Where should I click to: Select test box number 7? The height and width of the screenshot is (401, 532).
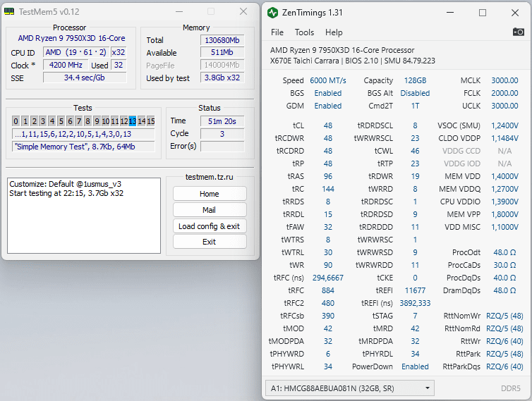[x=79, y=121]
